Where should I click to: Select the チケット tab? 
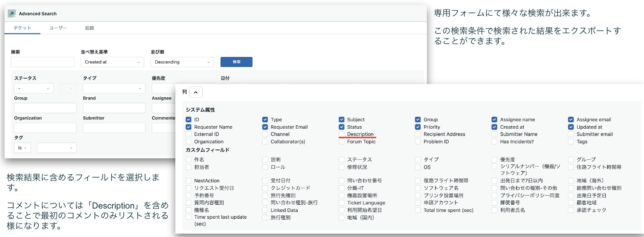click(x=22, y=28)
